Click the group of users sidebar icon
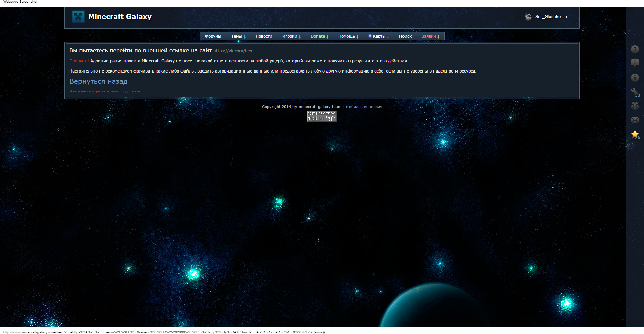The height and width of the screenshot is (334, 644). [x=635, y=106]
